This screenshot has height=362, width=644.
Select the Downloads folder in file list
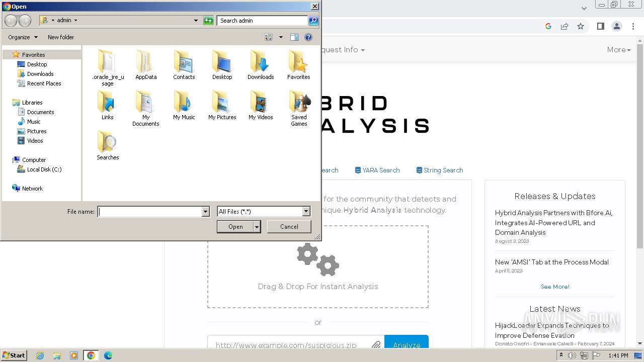click(x=261, y=64)
